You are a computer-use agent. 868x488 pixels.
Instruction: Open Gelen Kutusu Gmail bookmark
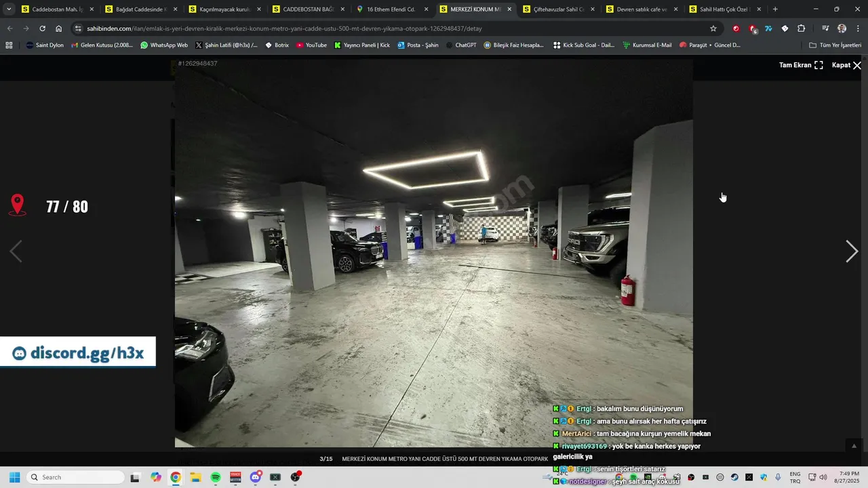click(102, 45)
